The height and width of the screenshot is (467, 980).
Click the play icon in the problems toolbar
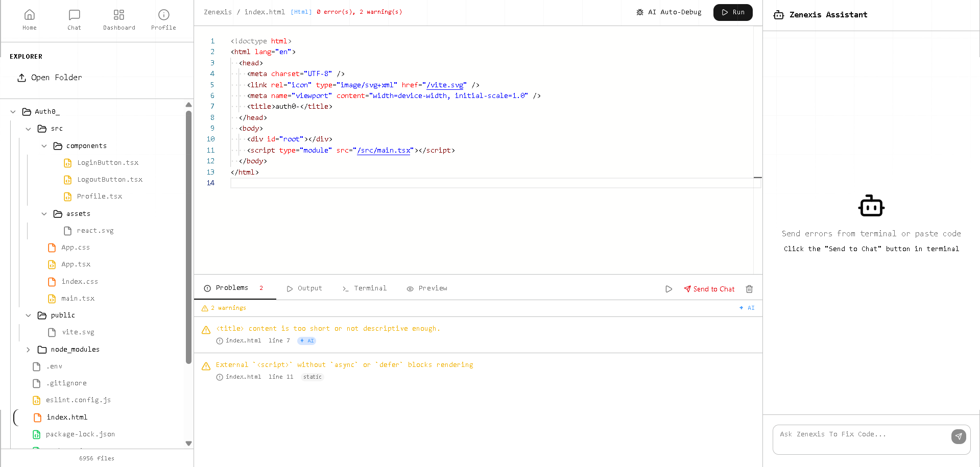669,289
